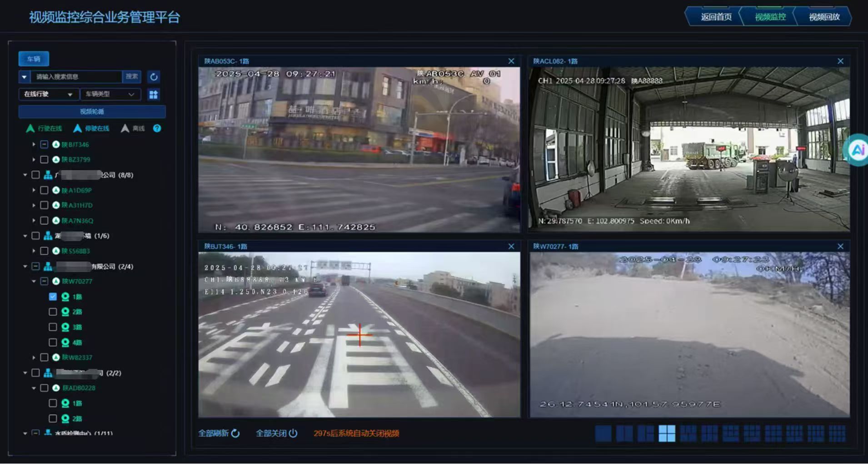Switch to the 视频回放 tab
This screenshot has width=868, height=464.
coord(824,17)
